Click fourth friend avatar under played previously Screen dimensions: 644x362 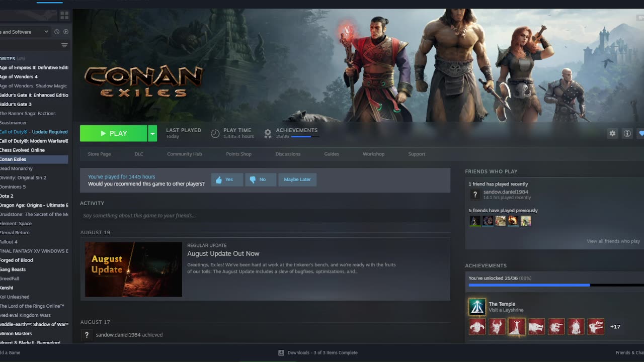(513, 221)
